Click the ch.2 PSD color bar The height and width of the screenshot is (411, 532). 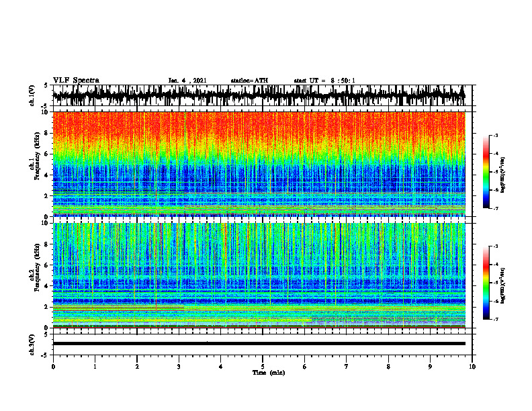click(x=486, y=283)
